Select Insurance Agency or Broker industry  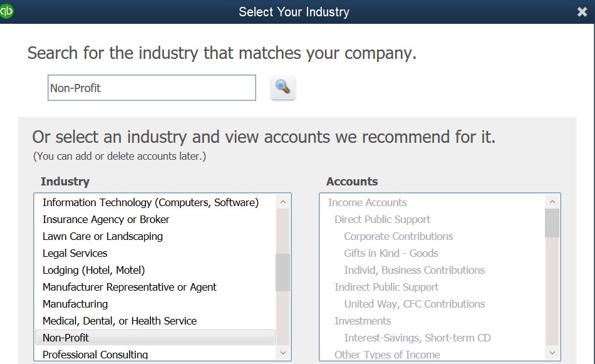click(x=106, y=219)
